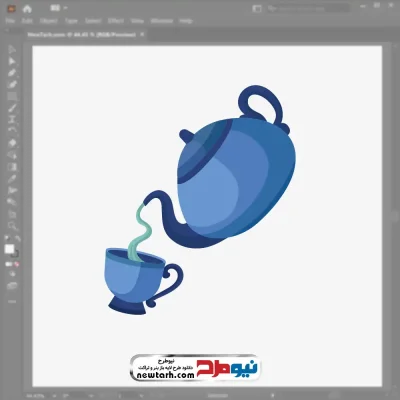This screenshot has width=400, height=400.
Task: Reset default fill and stroke
Action: pos(7,239)
